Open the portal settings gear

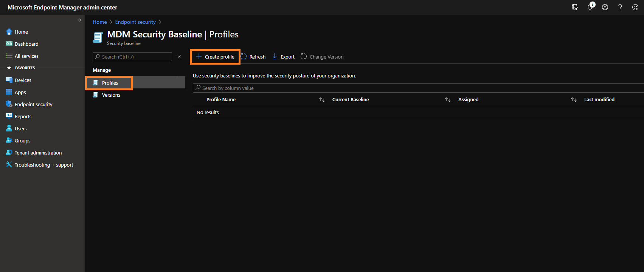click(605, 7)
